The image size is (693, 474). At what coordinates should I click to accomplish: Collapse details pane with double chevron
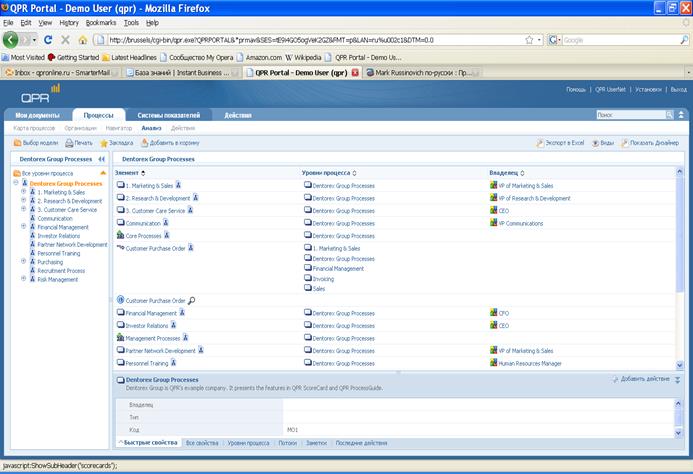pos(678,380)
